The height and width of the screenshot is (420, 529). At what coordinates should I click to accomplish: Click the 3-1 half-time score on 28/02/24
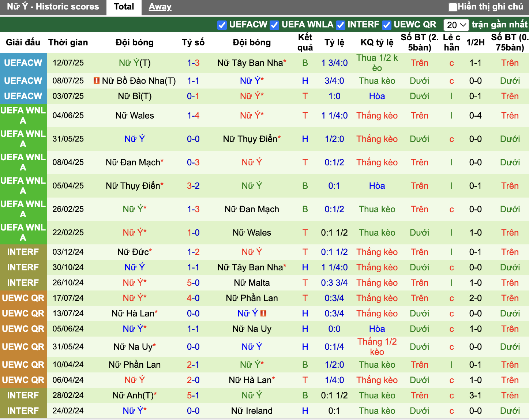click(476, 395)
